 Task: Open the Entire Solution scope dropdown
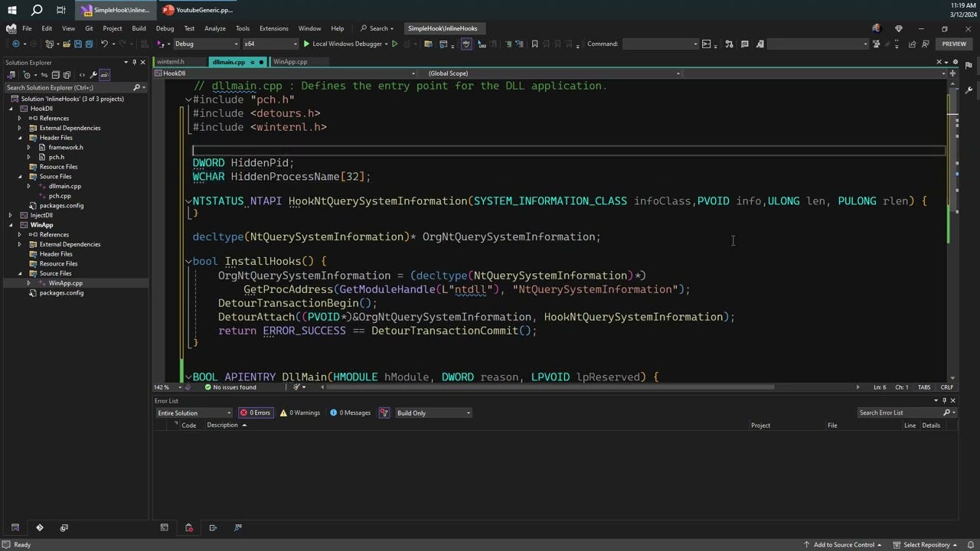pos(194,413)
